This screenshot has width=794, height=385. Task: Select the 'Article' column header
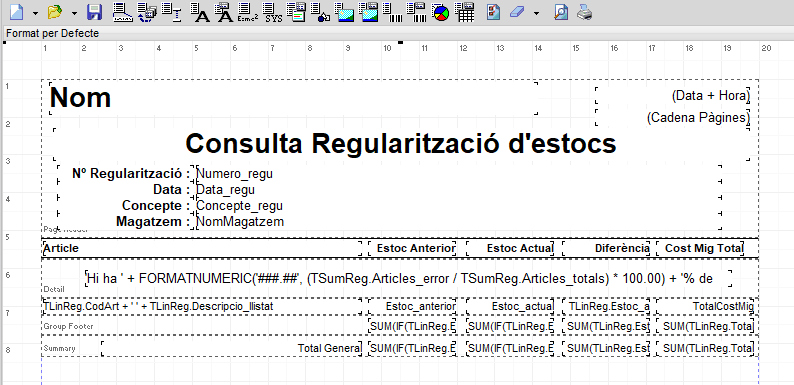(x=203, y=248)
